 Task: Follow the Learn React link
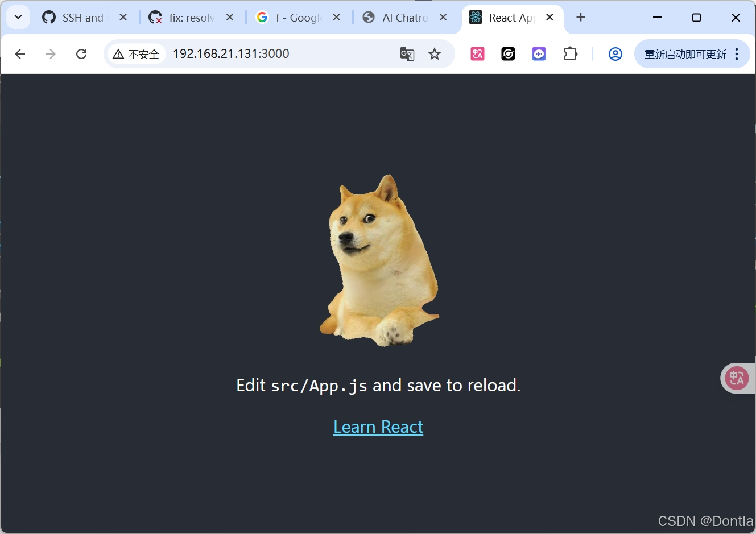point(378,427)
